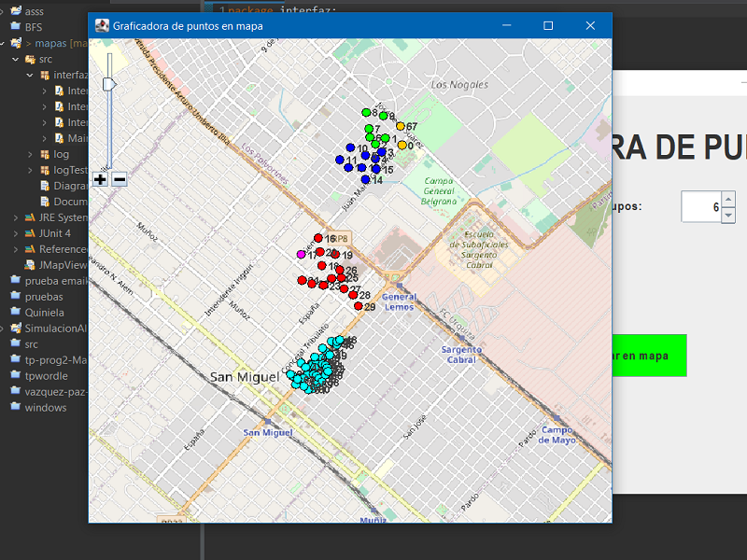The width and height of the screenshot is (747, 560).
Task: Select the interfaz package icon
Action: click(47, 75)
